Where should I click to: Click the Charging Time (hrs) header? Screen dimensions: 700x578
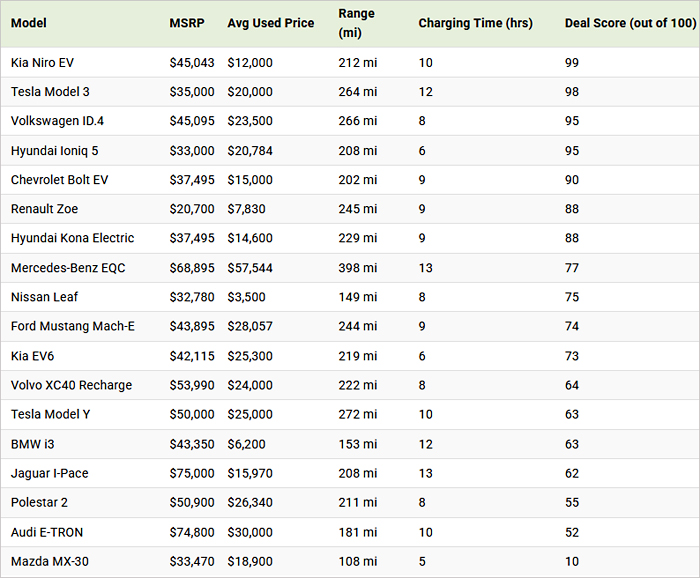tap(475, 23)
